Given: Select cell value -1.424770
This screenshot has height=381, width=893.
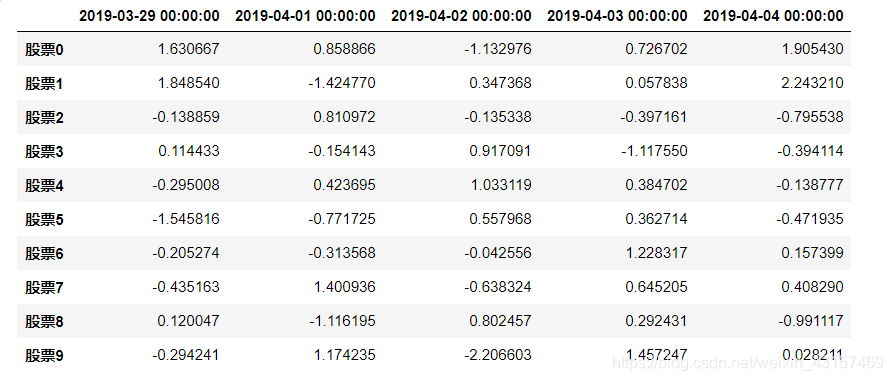Looking at the screenshot, I should click(x=342, y=83).
